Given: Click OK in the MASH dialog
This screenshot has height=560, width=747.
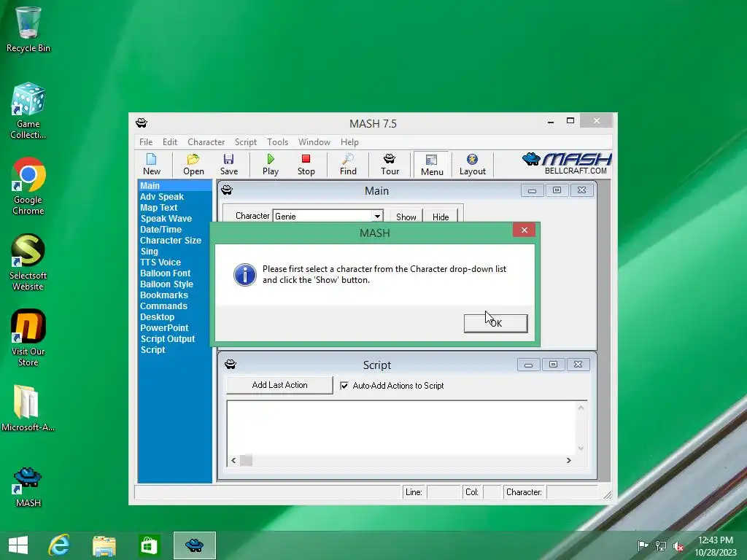Looking at the screenshot, I should pyautogui.click(x=495, y=323).
